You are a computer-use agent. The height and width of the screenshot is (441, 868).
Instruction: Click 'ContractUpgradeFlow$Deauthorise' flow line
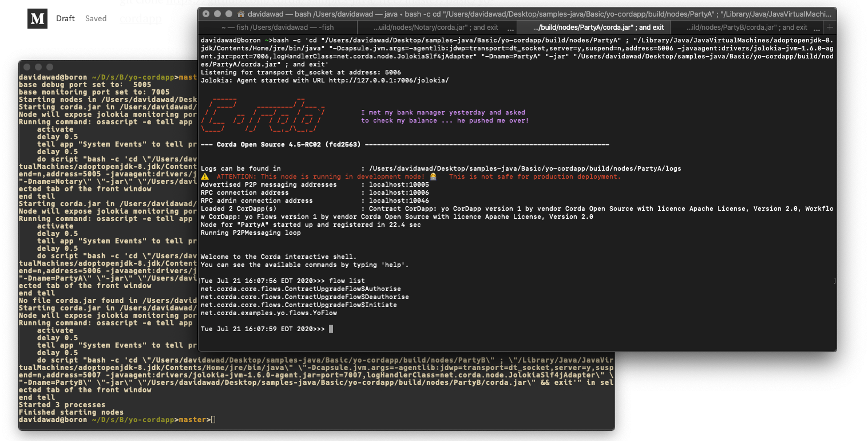point(305,297)
